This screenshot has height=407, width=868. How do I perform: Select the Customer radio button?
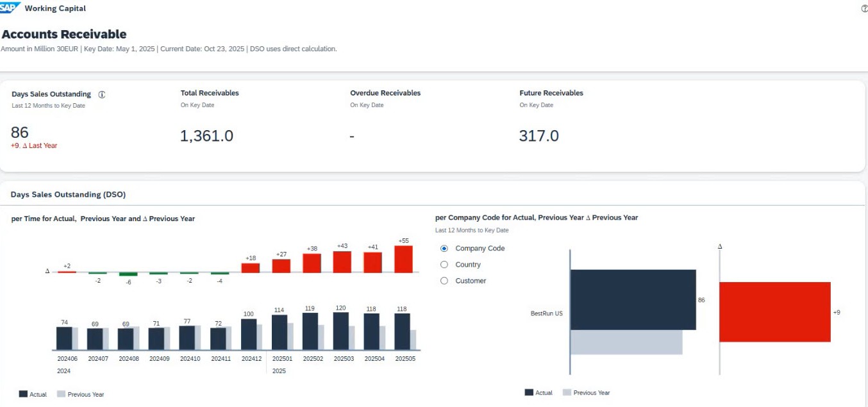click(444, 281)
